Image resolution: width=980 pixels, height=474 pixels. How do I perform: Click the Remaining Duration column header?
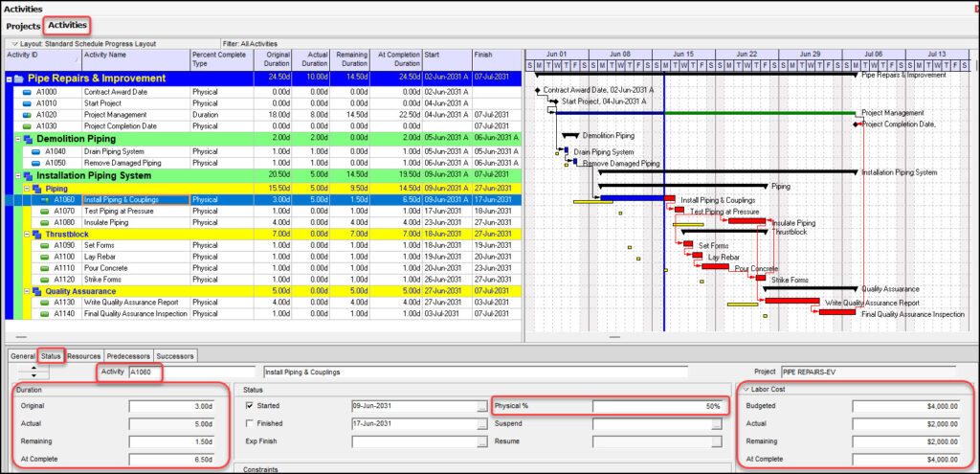pyautogui.click(x=350, y=60)
